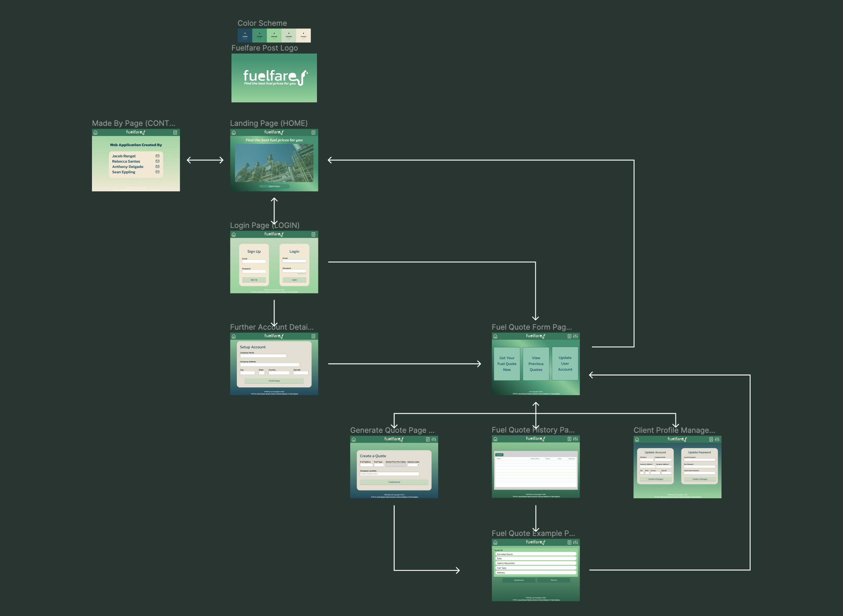Select the Fuelfare Post Logo frame title
Image resolution: width=843 pixels, height=616 pixels.
pyautogui.click(x=264, y=48)
